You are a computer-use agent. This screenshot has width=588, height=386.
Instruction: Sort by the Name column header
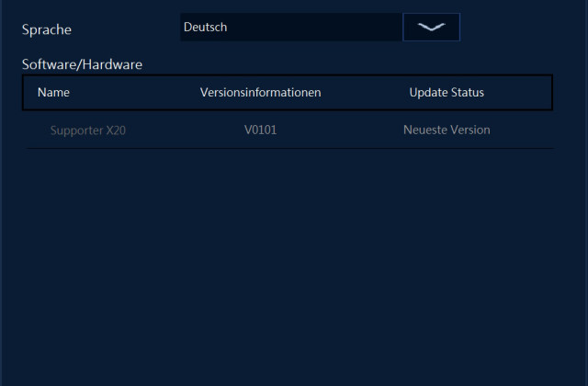click(x=53, y=93)
